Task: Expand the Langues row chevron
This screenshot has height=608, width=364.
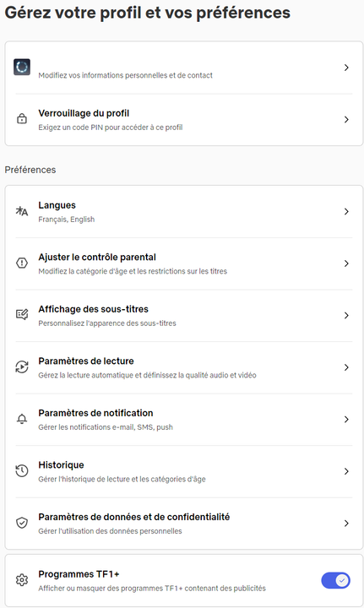Action: [346, 211]
